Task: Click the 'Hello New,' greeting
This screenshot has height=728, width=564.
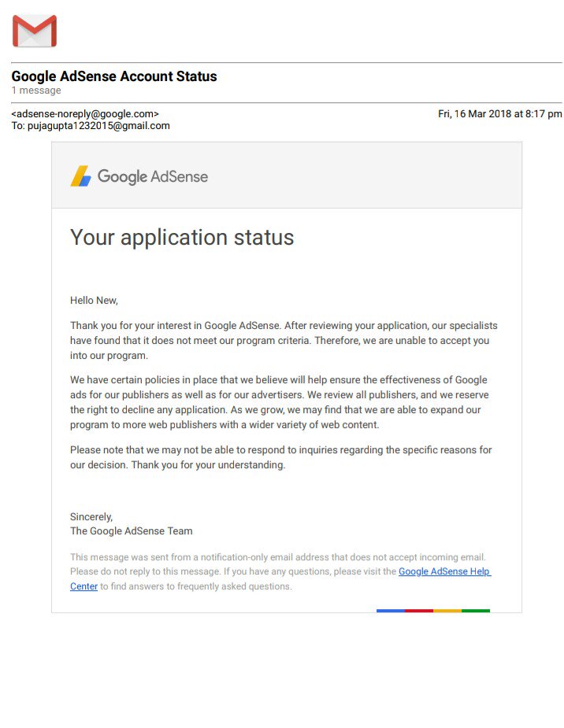Action: click(x=94, y=301)
